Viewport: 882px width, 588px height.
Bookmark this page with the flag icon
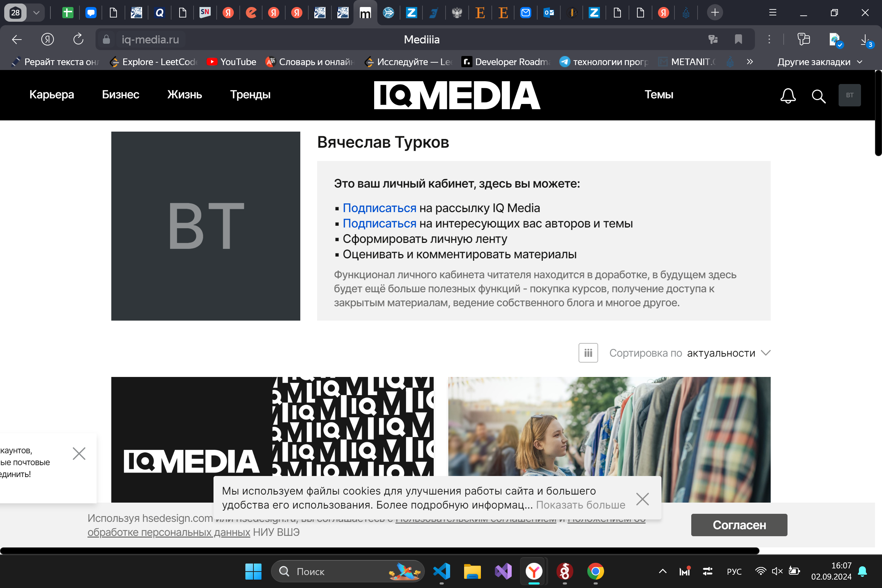(x=738, y=39)
